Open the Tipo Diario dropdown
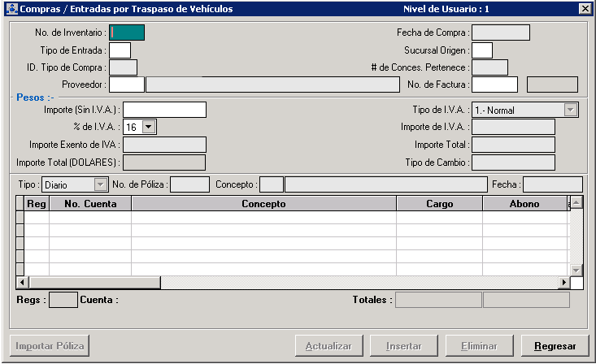This screenshot has width=596, height=364. [101, 185]
